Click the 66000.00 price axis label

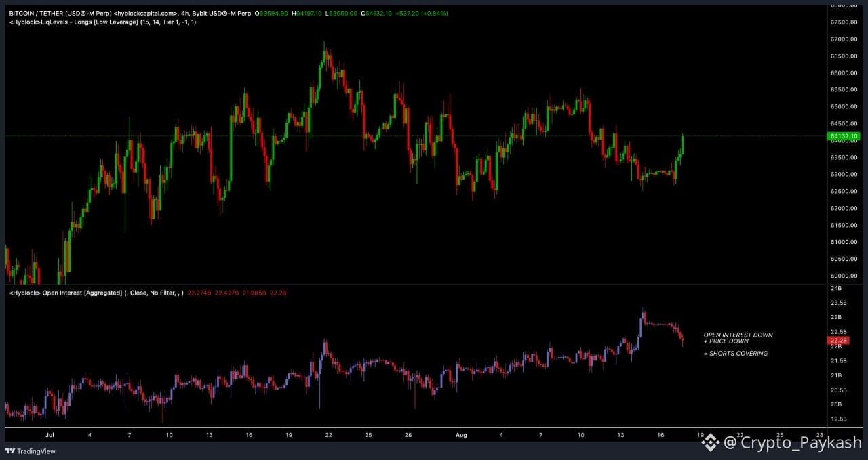coord(844,73)
